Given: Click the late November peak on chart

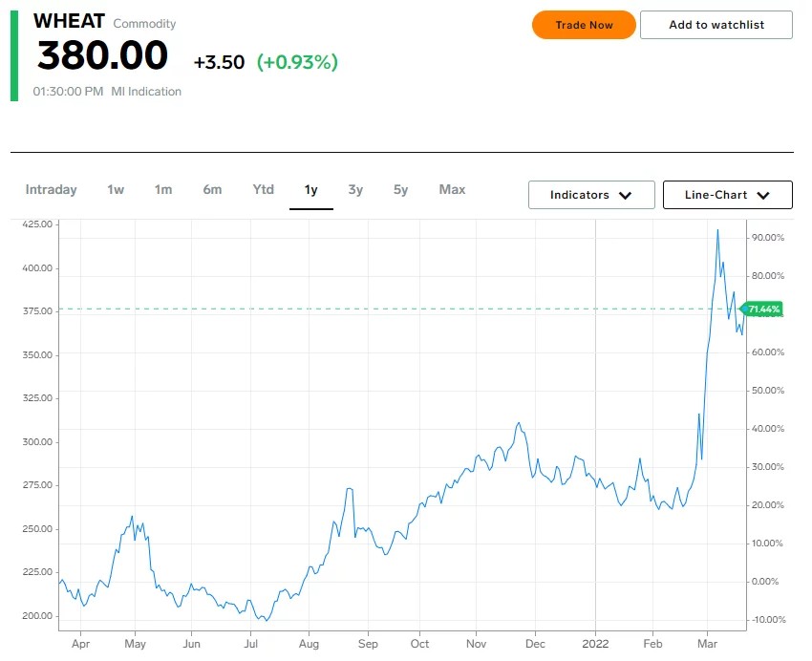Looking at the screenshot, I should [519, 423].
